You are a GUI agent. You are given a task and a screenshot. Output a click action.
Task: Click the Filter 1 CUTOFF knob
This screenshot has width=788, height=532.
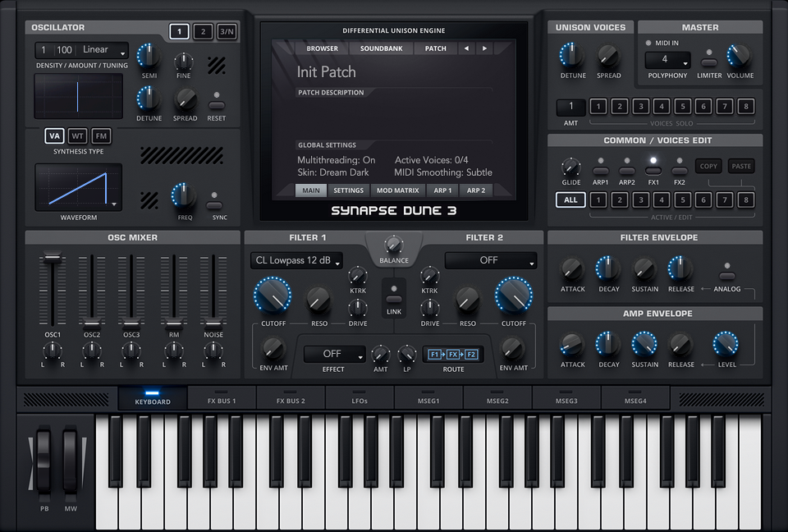(x=273, y=296)
